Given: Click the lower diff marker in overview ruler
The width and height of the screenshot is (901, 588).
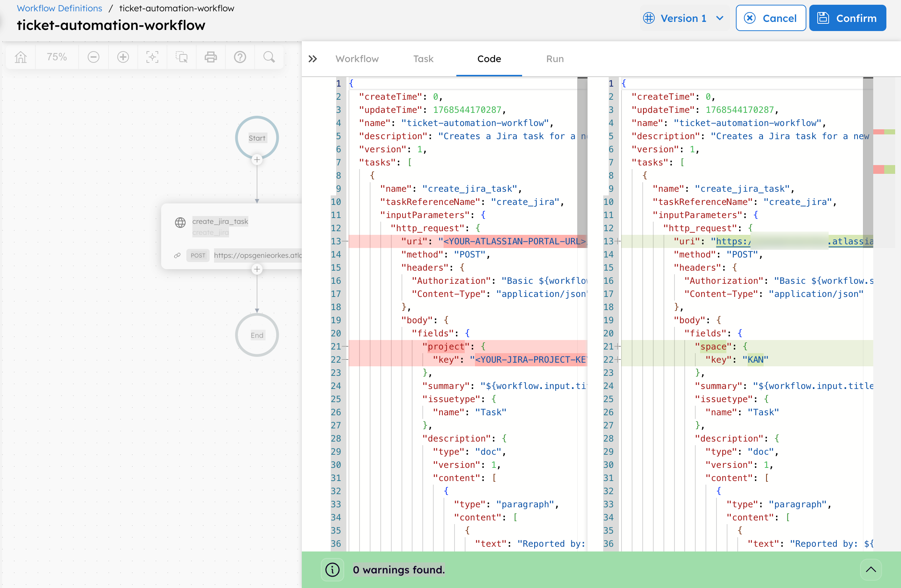Looking at the screenshot, I should point(884,169).
